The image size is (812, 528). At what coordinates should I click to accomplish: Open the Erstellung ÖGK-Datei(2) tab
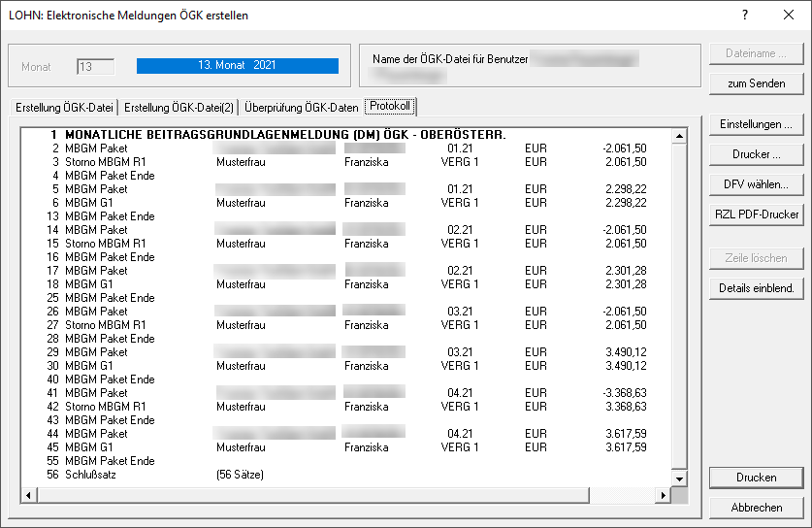[x=179, y=107]
